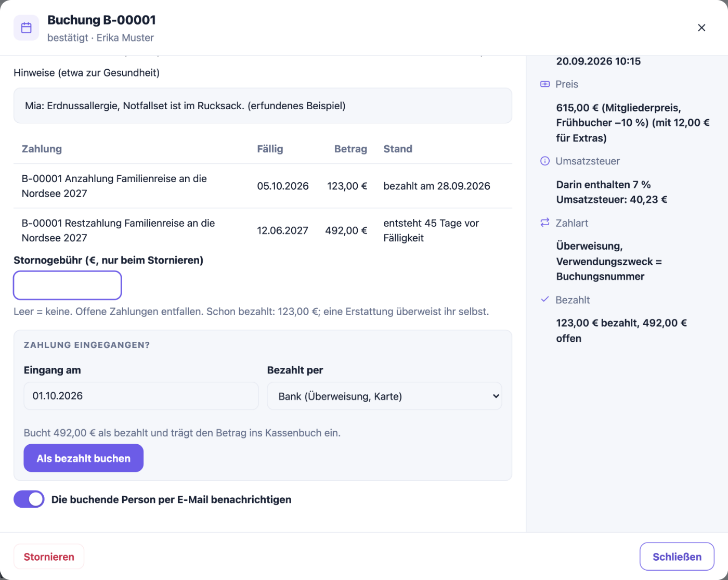
Task: Click '123,00 € bezahlt, 492,00 € offen'
Action: tap(621, 330)
